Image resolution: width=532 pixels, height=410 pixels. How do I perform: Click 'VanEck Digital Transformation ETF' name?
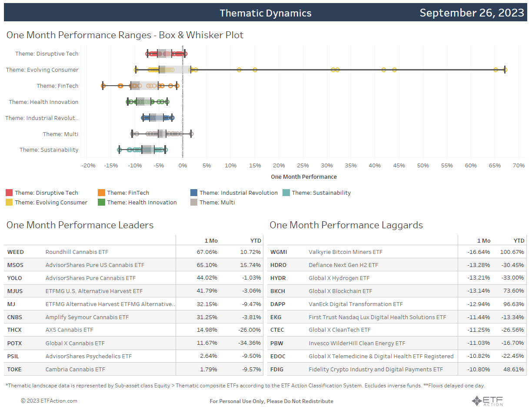(356, 304)
